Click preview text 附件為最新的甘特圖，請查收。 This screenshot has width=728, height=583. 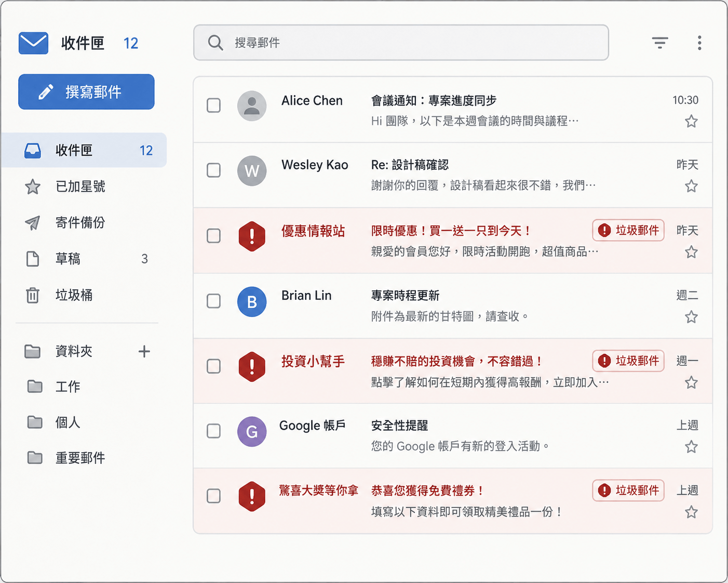pyautogui.click(x=450, y=316)
